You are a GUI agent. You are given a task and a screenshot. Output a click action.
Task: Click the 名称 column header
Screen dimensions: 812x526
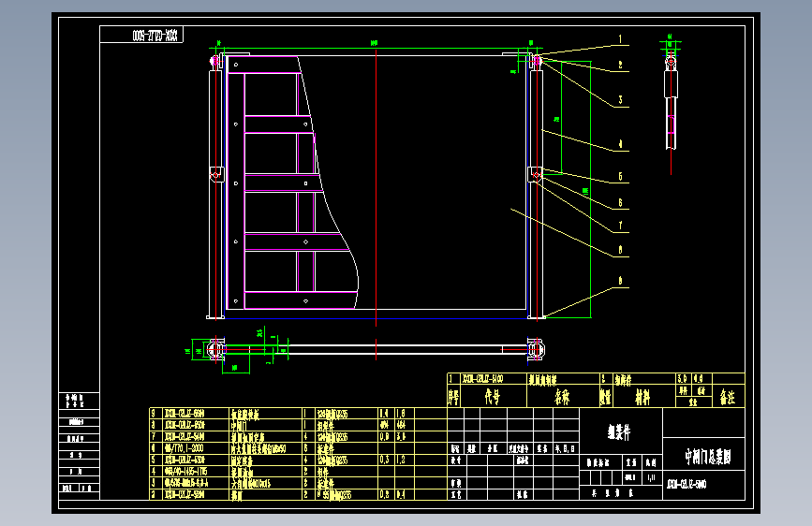[x=562, y=397]
